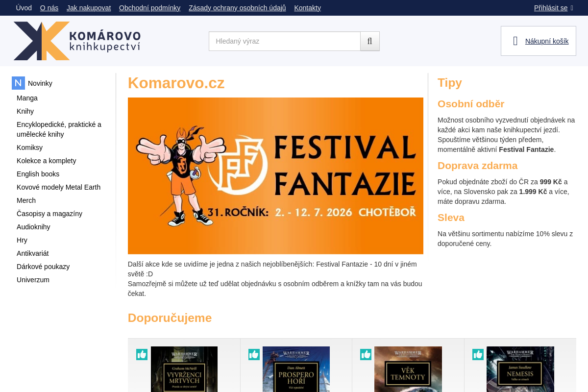Select Knihy category
Screen dimensions: 588x392
25,111
